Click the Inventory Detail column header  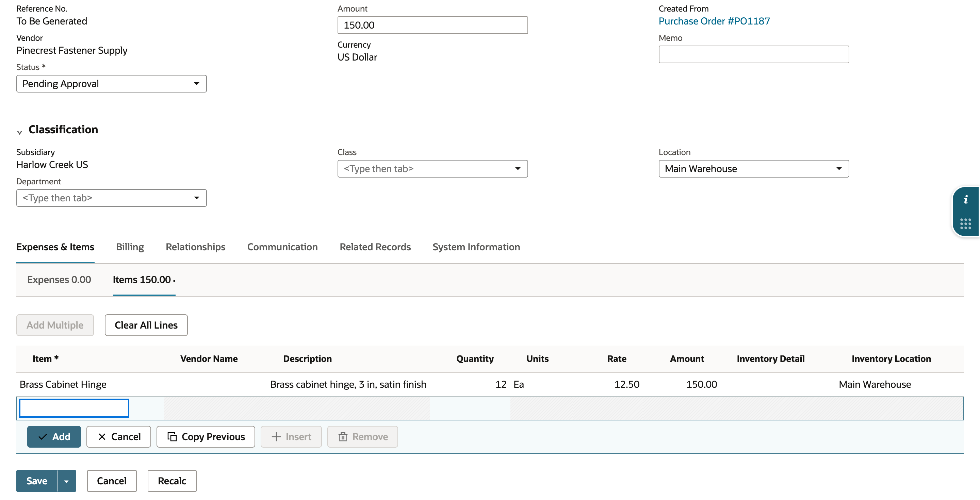[x=770, y=359]
